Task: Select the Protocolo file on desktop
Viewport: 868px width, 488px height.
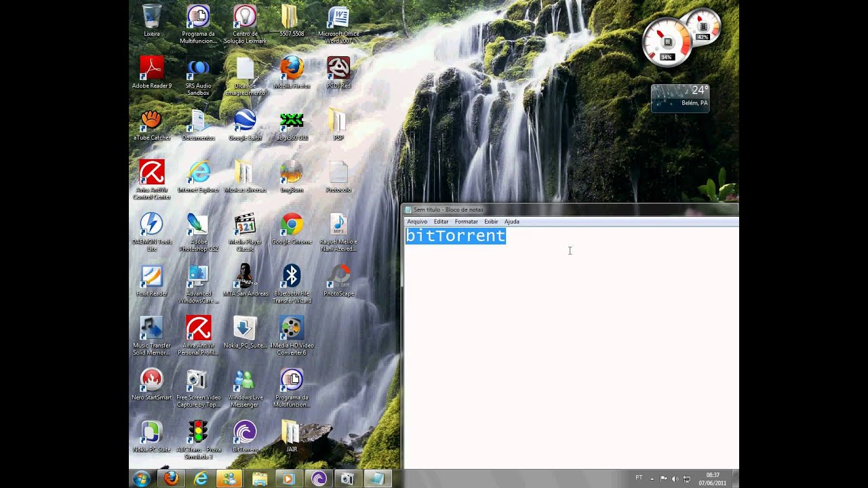Action: point(338,178)
